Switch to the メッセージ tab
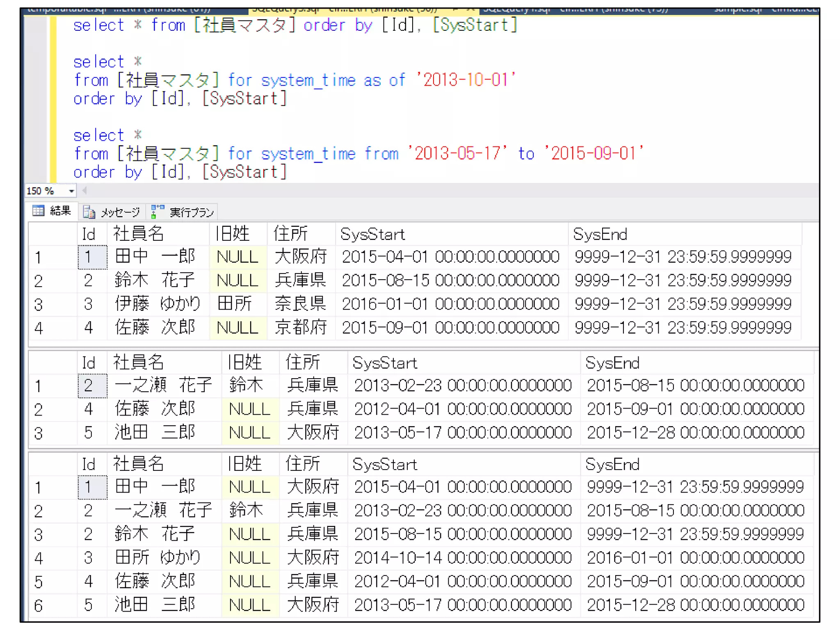Screen dimensions: 840x630 [120, 212]
